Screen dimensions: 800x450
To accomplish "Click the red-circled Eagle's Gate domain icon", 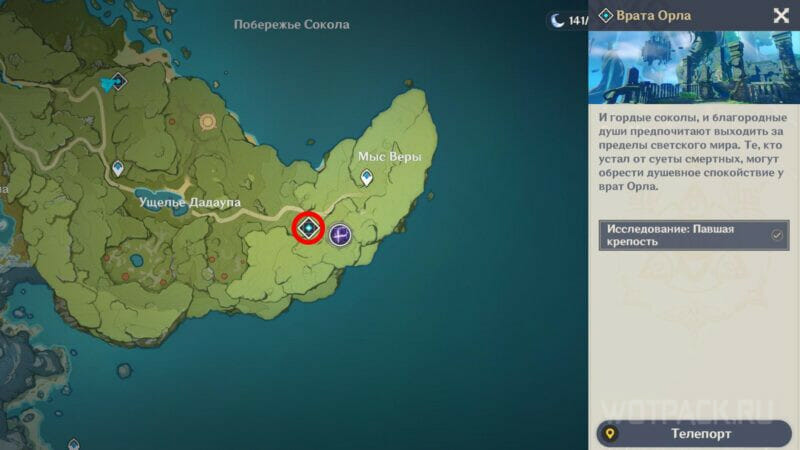I will click(x=309, y=228).
